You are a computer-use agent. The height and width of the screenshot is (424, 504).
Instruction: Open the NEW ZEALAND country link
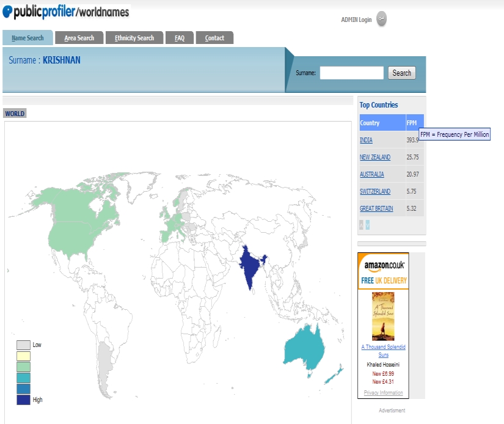[x=374, y=157]
